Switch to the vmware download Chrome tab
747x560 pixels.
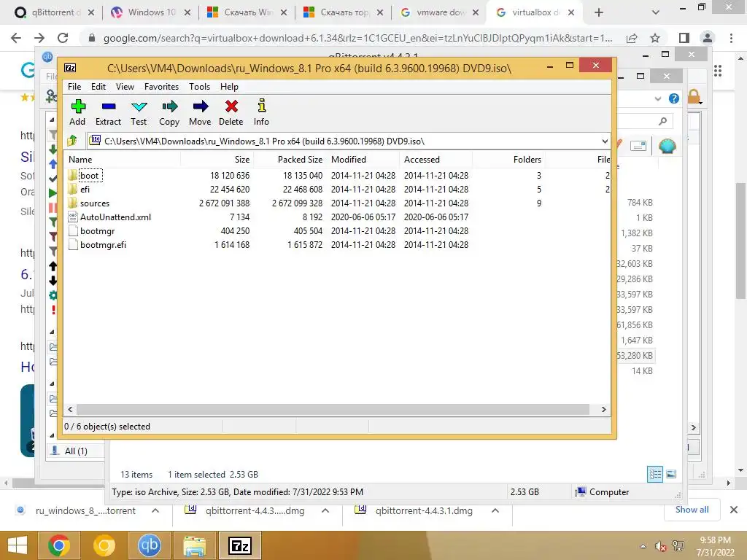(x=438, y=12)
